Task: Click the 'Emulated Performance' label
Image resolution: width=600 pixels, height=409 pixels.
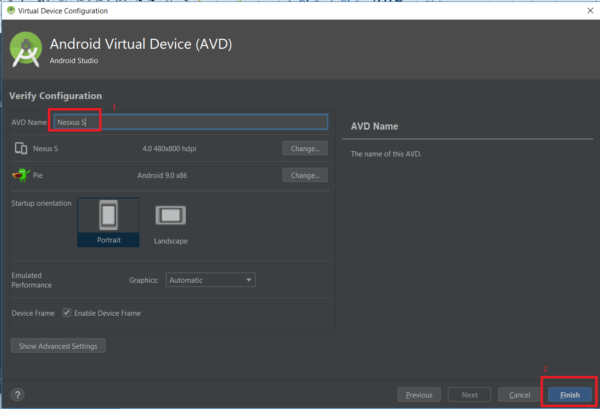Action: [31, 280]
